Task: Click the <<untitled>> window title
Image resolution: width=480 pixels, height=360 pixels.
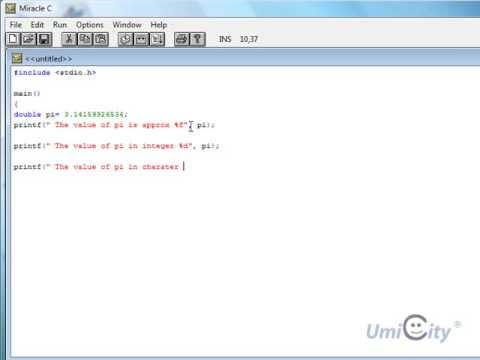Action: [48, 59]
